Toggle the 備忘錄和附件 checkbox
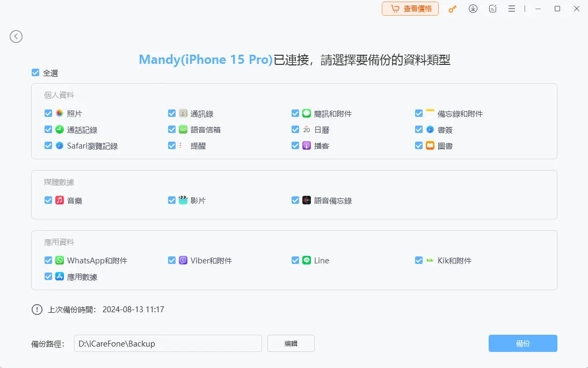The height and width of the screenshot is (368, 588). [419, 113]
